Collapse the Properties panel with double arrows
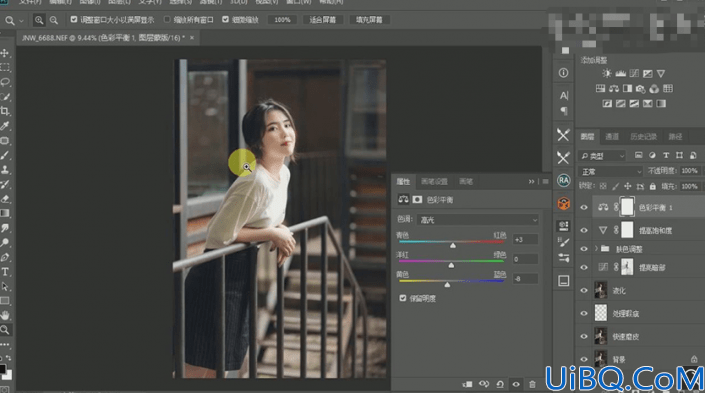The width and height of the screenshot is (705, 393). click(531, 182)
